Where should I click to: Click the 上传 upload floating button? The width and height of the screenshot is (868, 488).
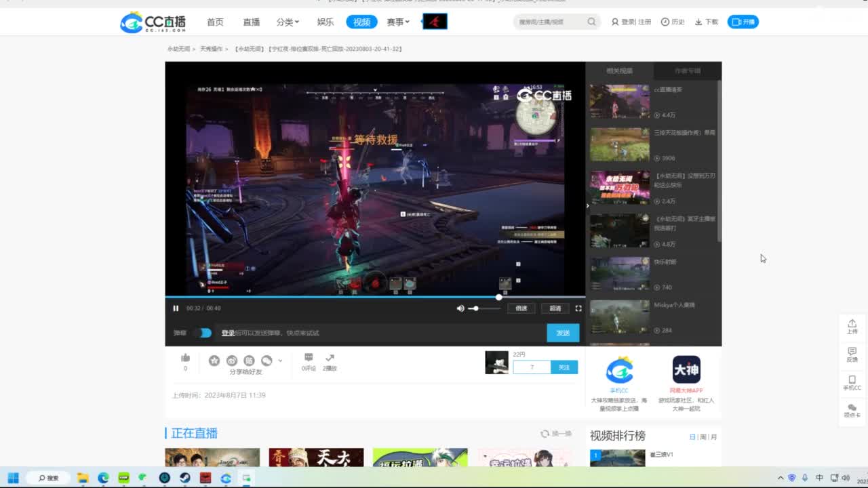coord(852,327)
